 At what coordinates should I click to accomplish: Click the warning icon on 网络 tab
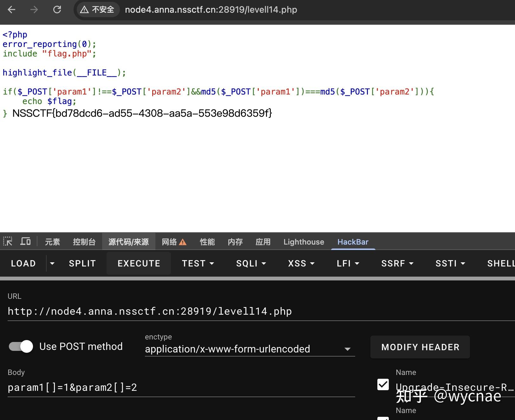click(x=182, y=242)
